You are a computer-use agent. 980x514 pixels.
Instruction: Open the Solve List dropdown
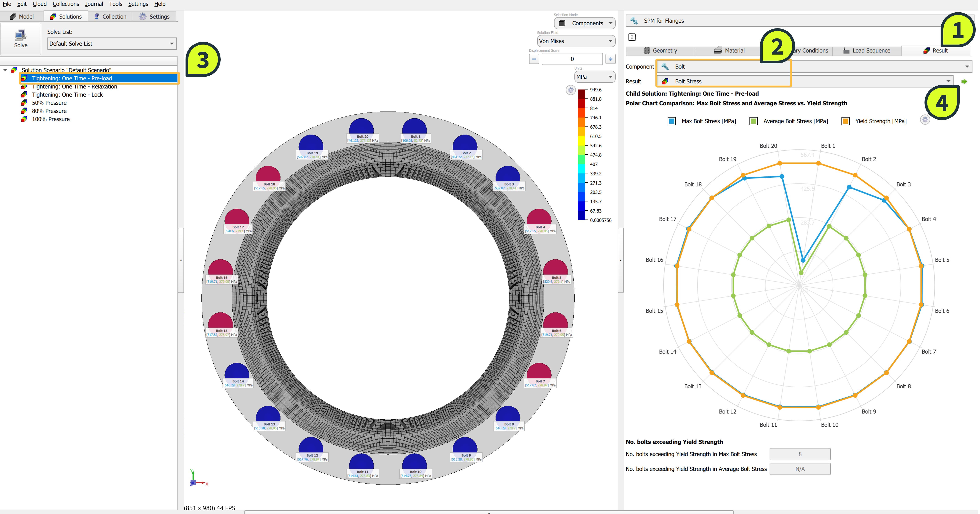[111, 43]
